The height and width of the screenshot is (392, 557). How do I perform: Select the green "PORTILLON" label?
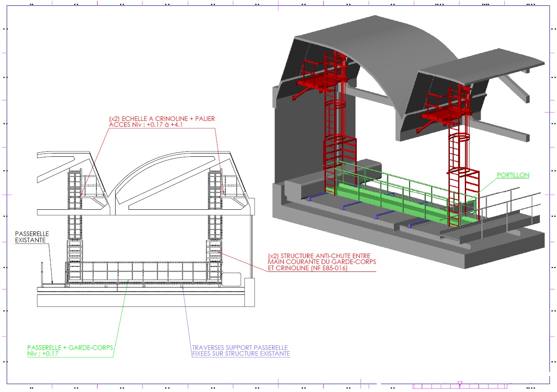(513, 175)
